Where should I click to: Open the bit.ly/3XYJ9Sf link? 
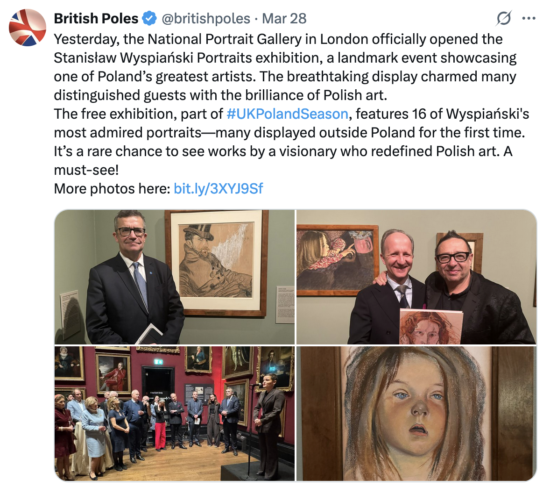pyautogui.click(x=218, y=189)
